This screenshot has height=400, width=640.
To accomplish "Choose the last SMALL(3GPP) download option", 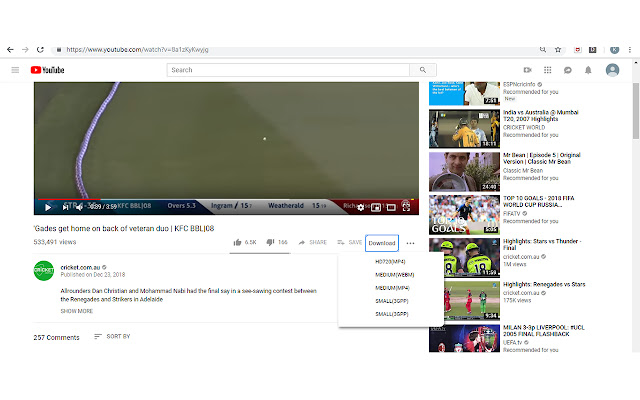I will (392, 314).
